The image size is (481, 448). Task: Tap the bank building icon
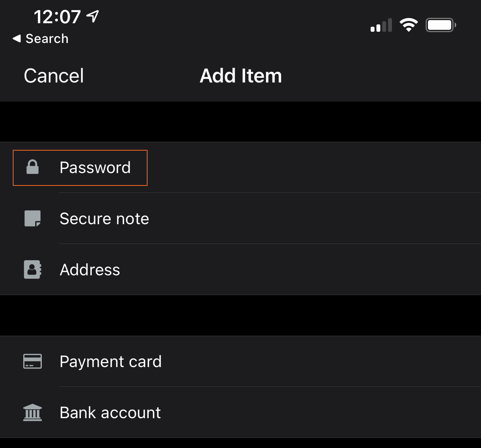pyautogui.click(x=33, y=412)
